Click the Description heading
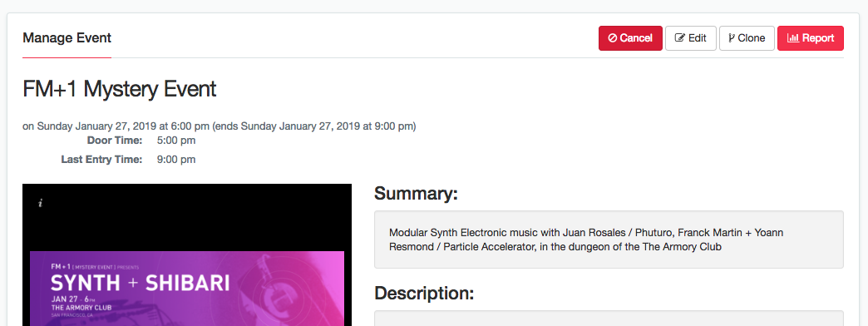 424,294
